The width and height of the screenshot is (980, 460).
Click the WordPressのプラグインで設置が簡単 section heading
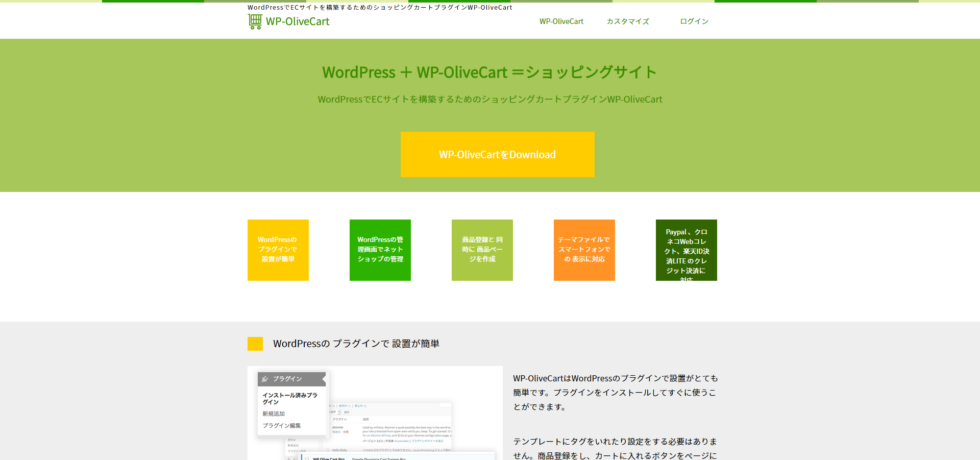point(356,344)
